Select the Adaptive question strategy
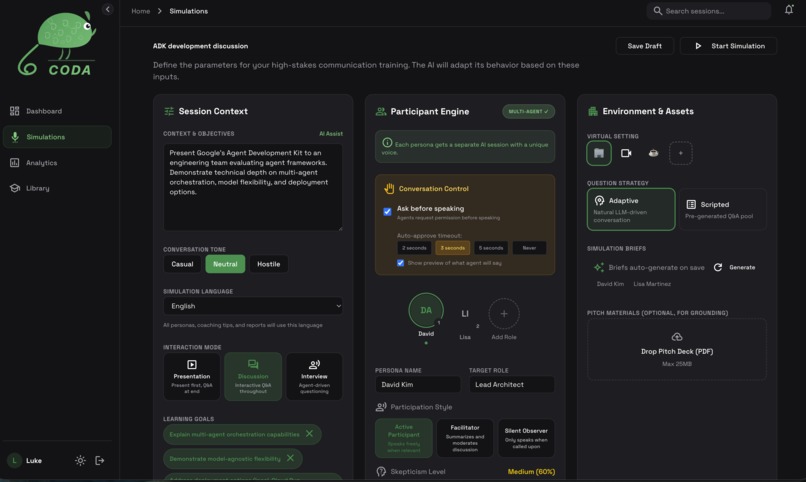The width and height of the screenshot is (806, 482). click(631, 209)
